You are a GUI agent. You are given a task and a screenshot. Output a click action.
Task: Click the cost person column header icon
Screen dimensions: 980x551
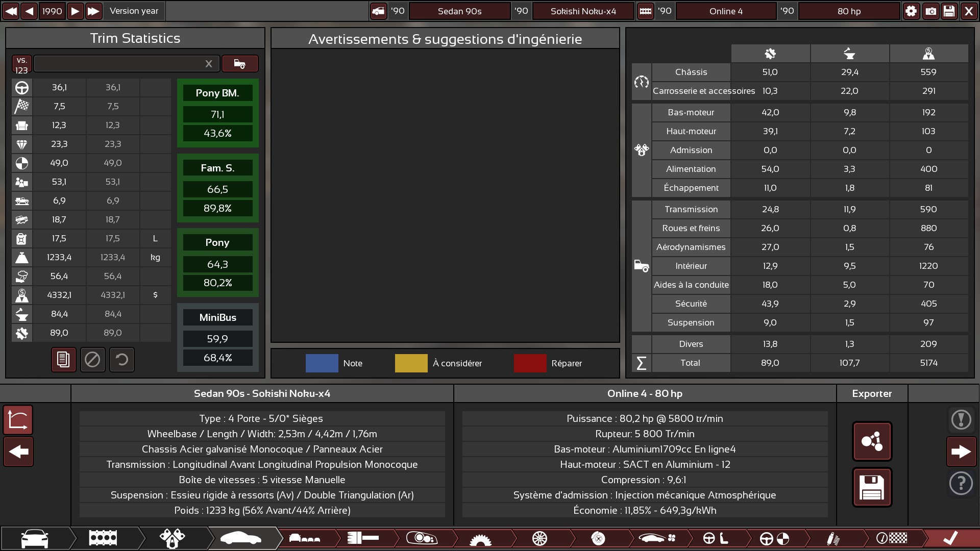928,54
